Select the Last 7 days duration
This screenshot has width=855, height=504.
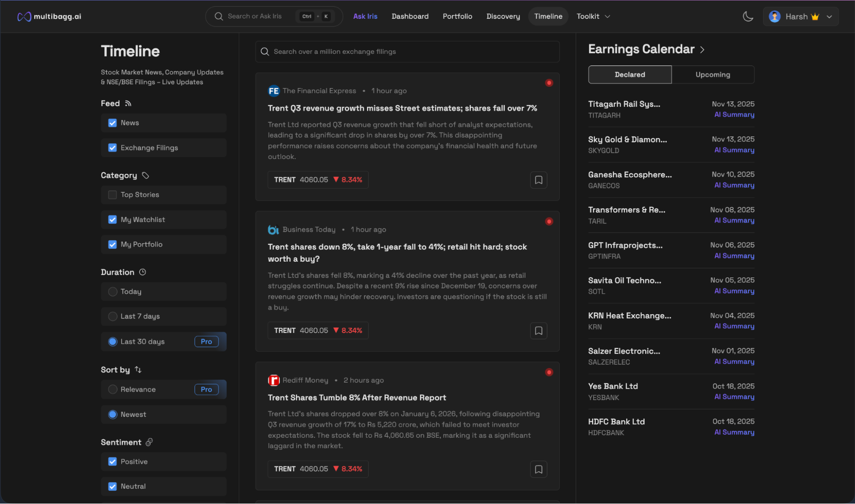(x=113, y=316)
